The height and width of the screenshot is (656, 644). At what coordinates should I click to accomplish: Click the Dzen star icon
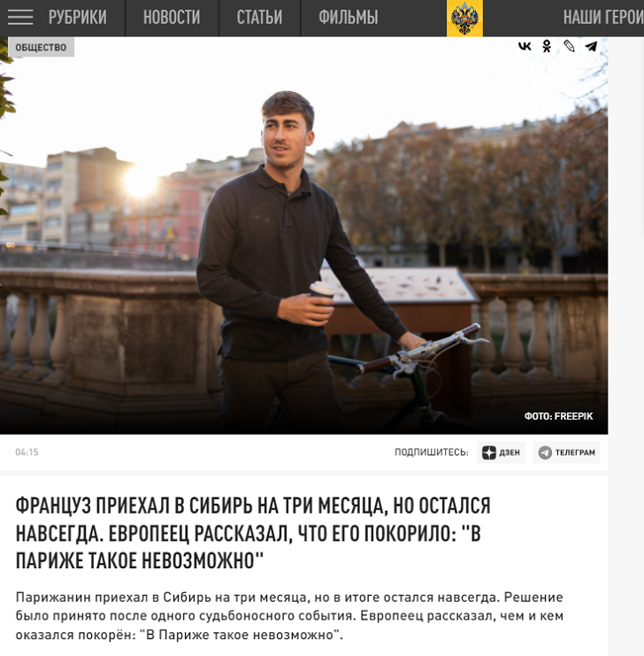click(x=488, y=452)
